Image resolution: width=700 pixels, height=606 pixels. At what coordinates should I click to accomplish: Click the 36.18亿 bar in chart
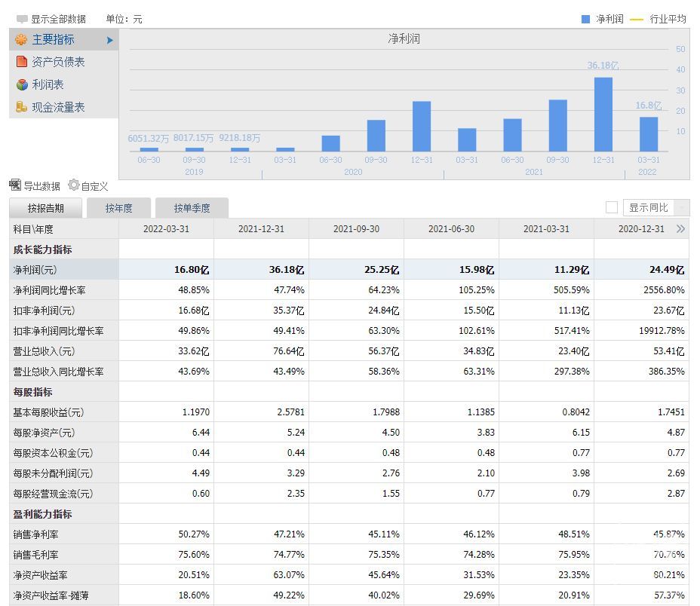pos(603,114)
